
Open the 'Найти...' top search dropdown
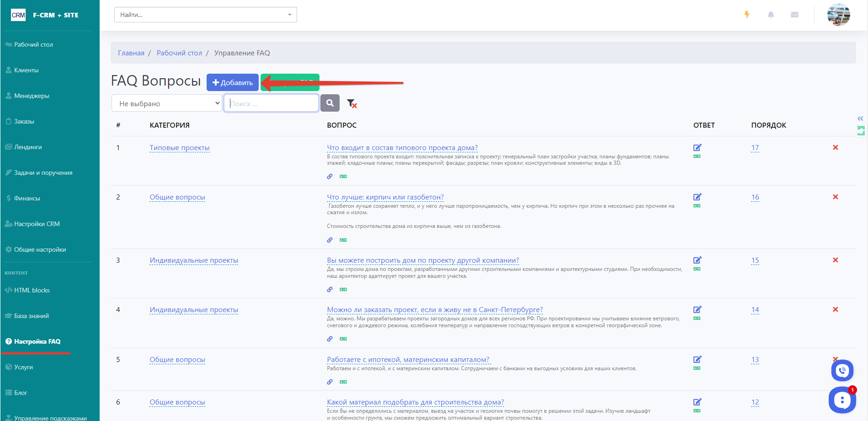point(205,15)
